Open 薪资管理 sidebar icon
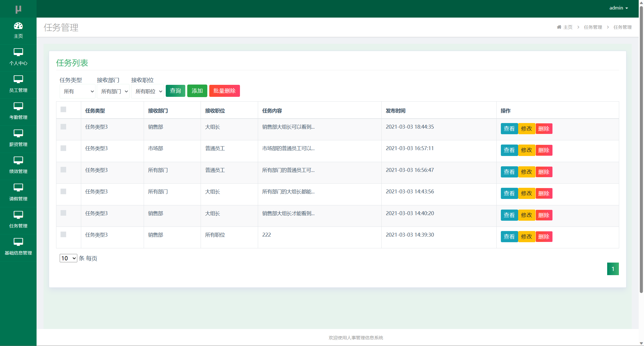This screenshot has height=346, width=644. pyautogui.click(x=18, y=133)
